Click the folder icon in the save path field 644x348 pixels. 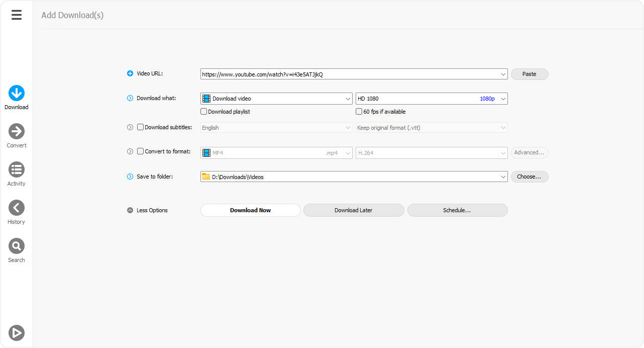pyautogui.click(x=206, y=177)
